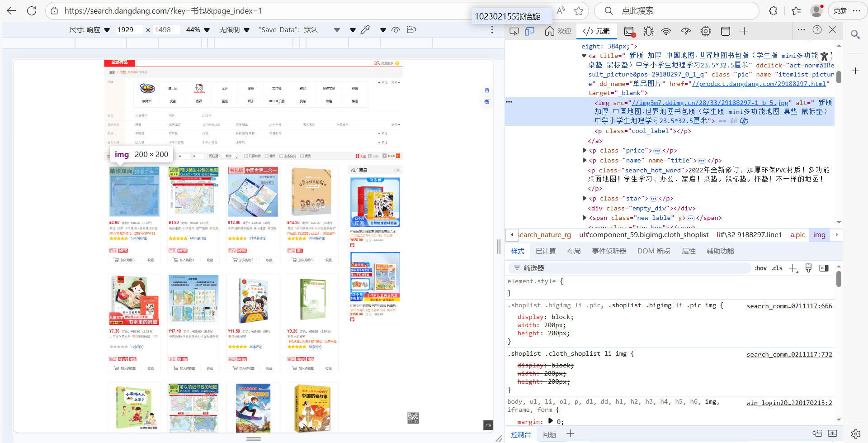Screen dimensions: 868x443
Task: Reload the page with the refresh icon
Action: pyautogui.click(x=32, y=11)
